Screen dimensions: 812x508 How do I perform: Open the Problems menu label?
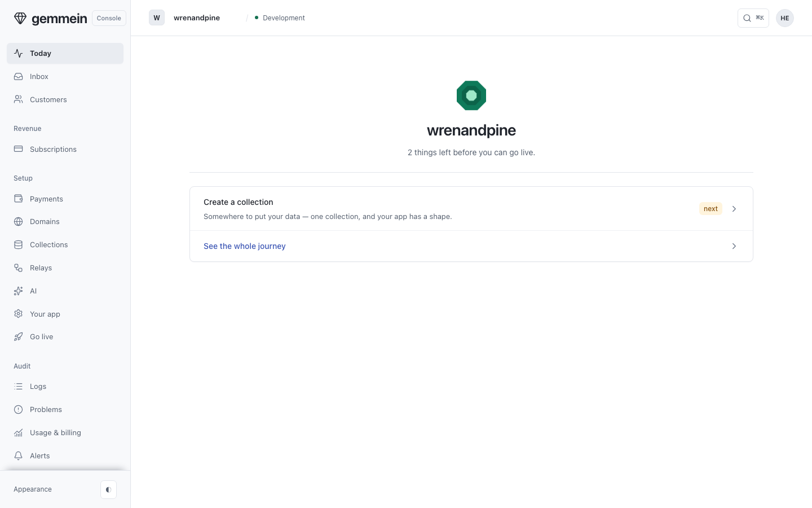point(46,410)
